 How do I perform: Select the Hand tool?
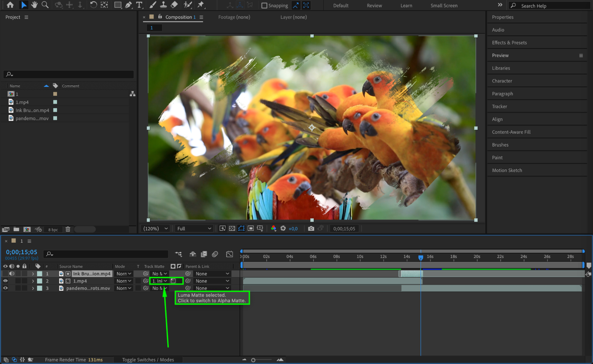point(34,5)
